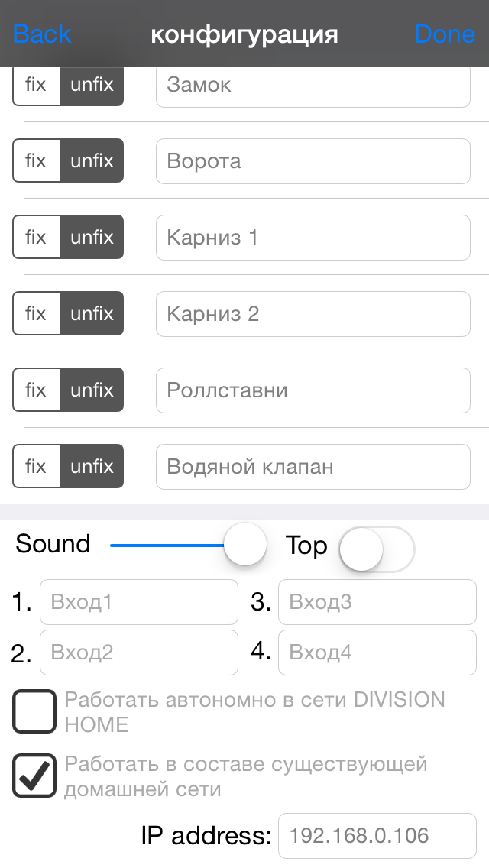
Task: Focus the Вход2 input field
Action: (x=138, y=653)
